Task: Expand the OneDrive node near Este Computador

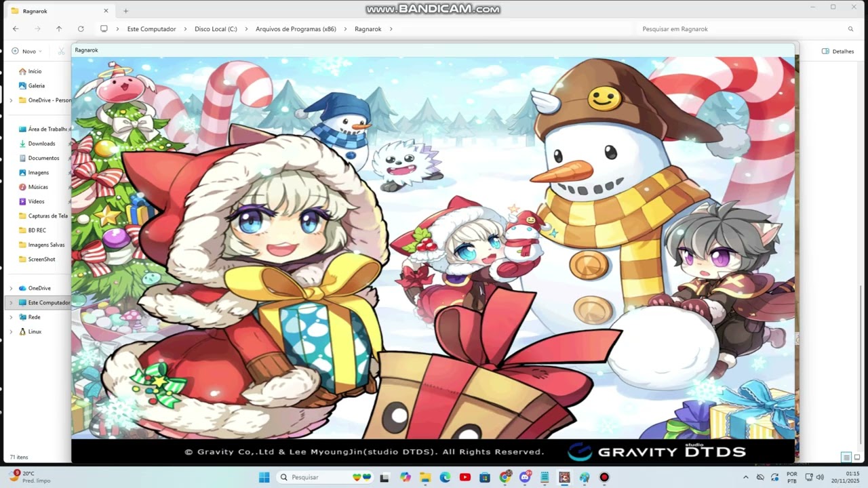Action: 11,288
